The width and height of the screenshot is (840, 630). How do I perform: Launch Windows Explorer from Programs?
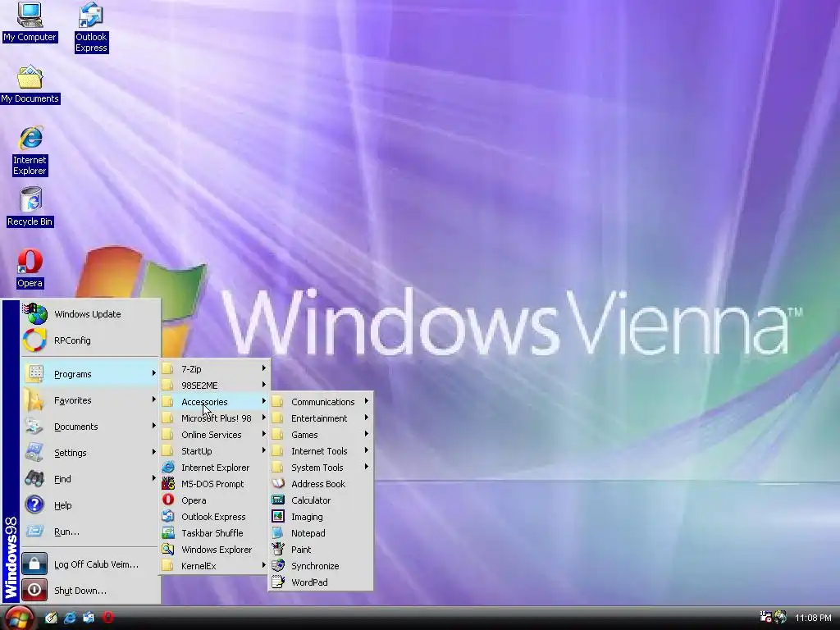point(214,550)
